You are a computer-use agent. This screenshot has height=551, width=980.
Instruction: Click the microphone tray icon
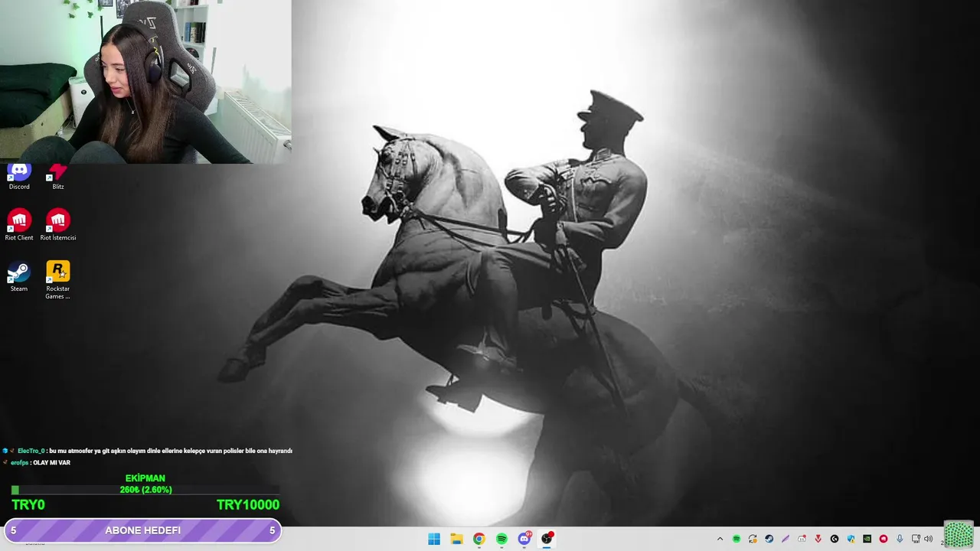pyautogui.click(x=900, y=539)
